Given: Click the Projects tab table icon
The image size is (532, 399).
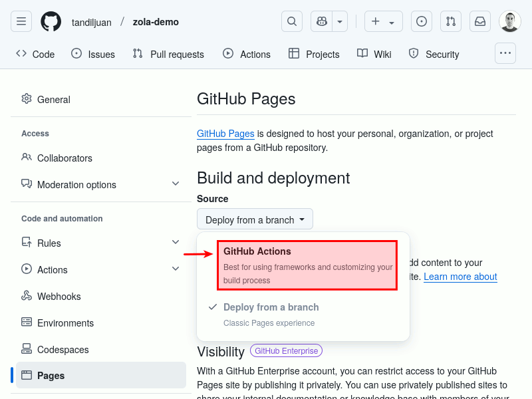Looking at the screenshot, I should (294, 54).
